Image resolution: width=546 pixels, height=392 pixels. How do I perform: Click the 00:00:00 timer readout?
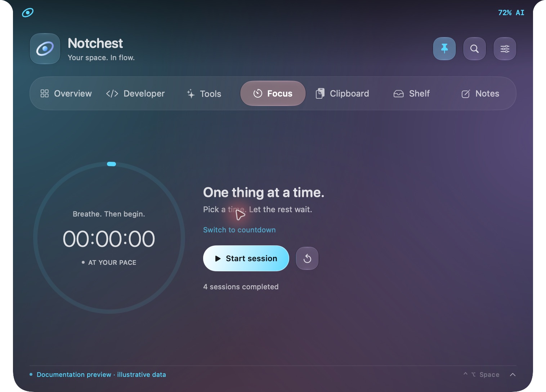109,239
